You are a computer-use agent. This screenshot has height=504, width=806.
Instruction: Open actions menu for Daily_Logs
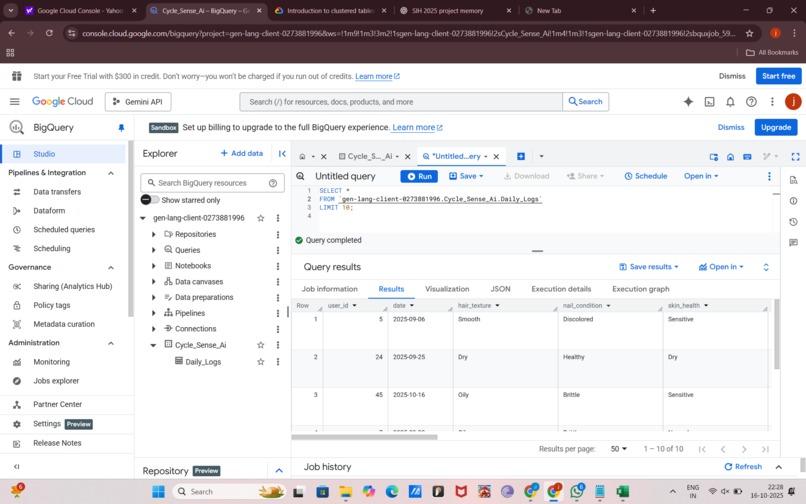click(278, 362)
